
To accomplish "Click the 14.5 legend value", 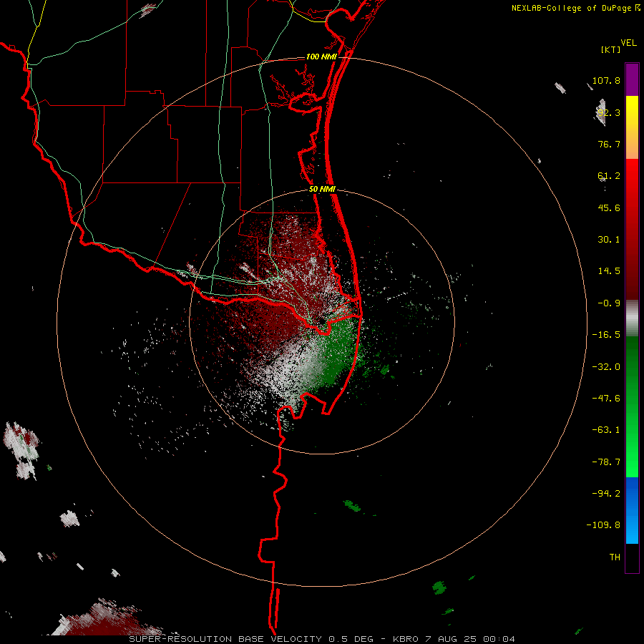I will coord(609,271).
